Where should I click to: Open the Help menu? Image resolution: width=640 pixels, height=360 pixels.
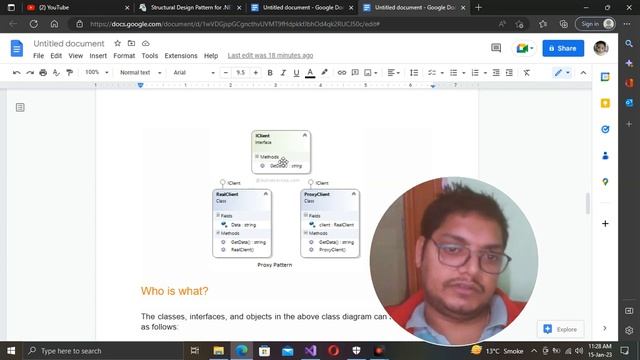pyautogui.click(x=211, y=56)
